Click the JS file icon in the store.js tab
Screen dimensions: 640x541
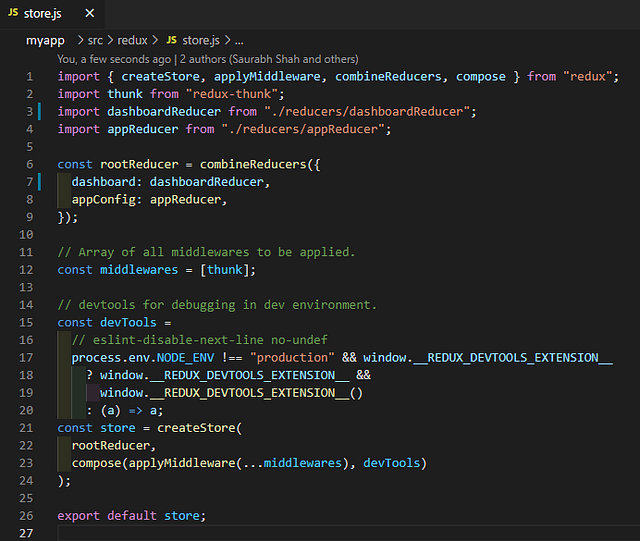click(13, 14)
